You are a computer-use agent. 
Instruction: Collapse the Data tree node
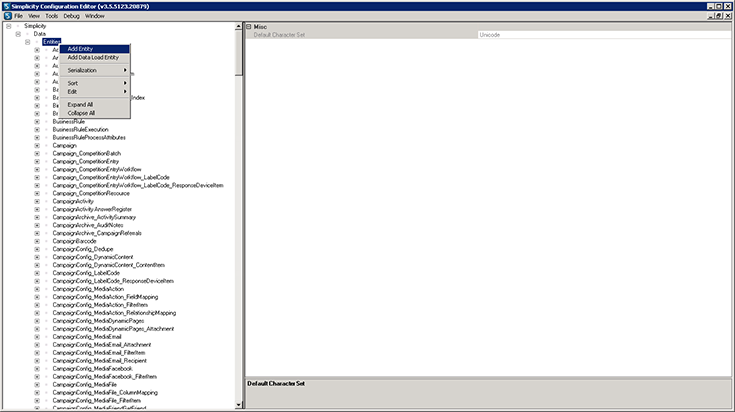(18, 34)
